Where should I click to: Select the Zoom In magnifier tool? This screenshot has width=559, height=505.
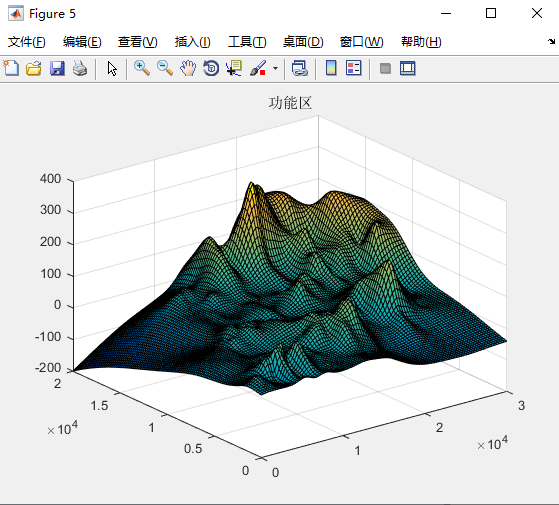pyautogui.click(x=142, y=68)
